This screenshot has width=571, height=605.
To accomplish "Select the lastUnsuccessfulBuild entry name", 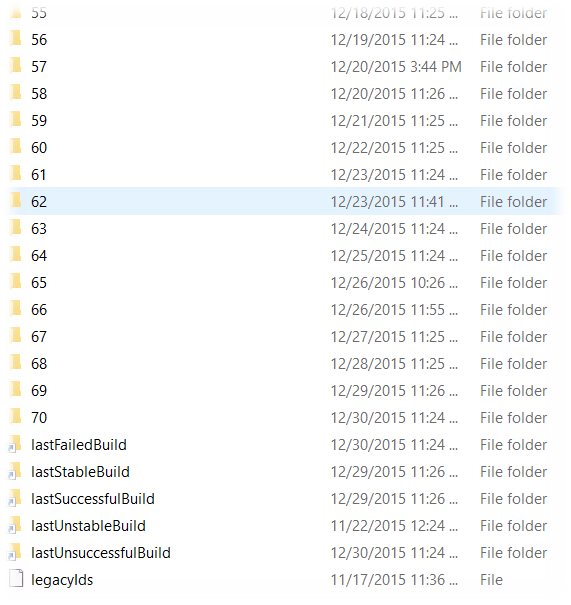I will 101,553.
